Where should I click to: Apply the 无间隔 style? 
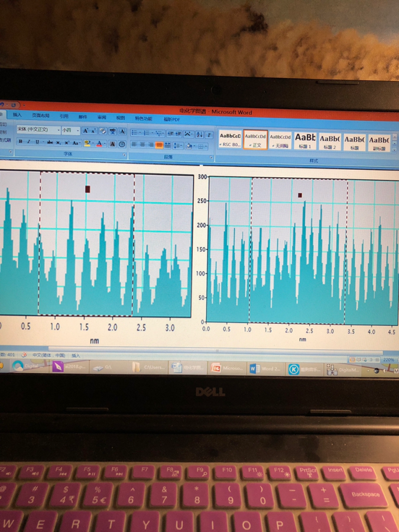click(280, 141)
